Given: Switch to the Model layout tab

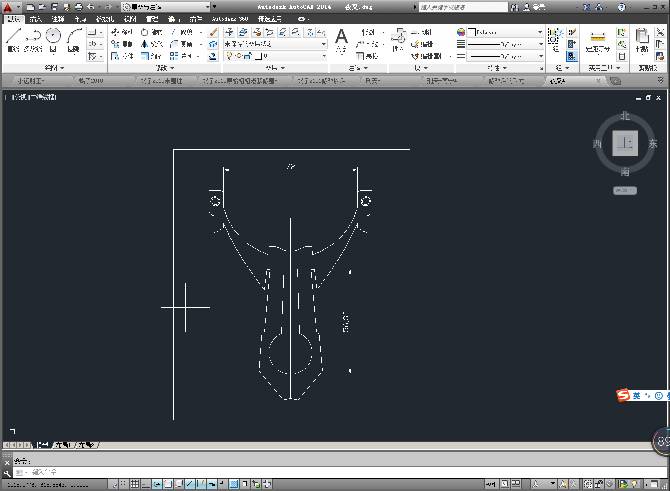Looking at the screenshot, I should tap(42, 445).
